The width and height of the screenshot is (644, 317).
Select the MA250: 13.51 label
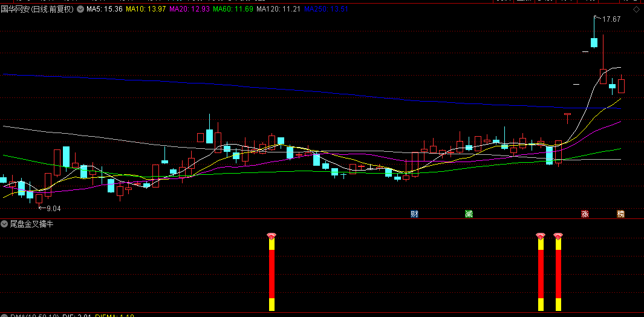pyautogui.click(x=326, y=9)
